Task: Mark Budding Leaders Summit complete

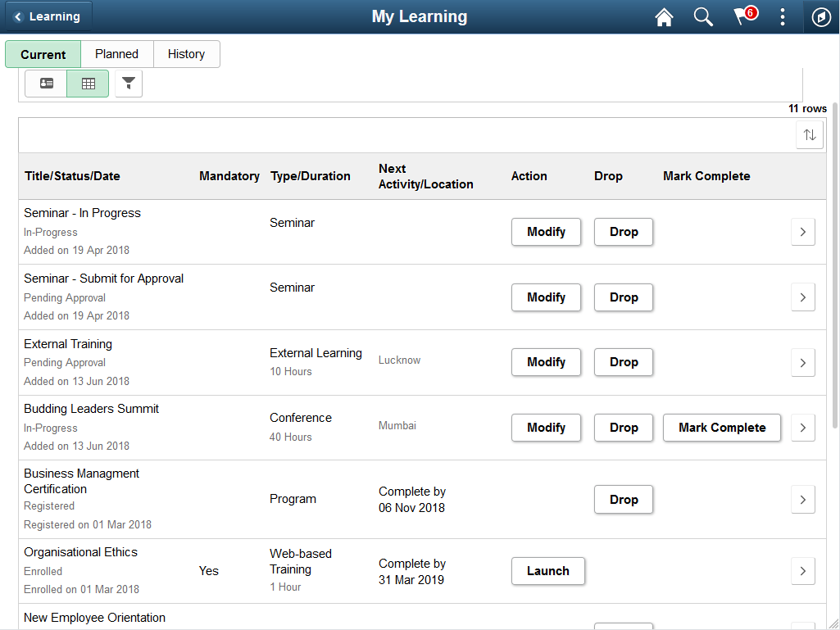Action: click(x=722, y=428)
